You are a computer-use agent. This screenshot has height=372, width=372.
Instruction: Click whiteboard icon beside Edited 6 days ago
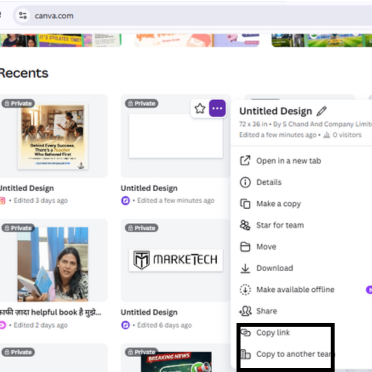125,325
